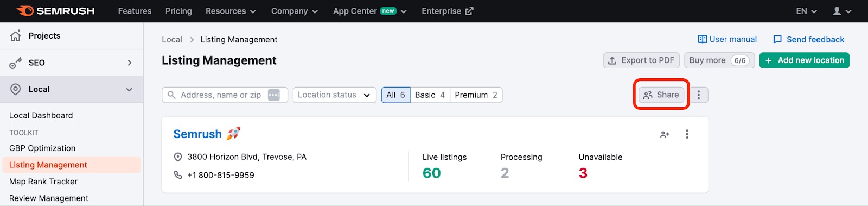
Task: Select the All 6 filter
Action: (395, 95)
